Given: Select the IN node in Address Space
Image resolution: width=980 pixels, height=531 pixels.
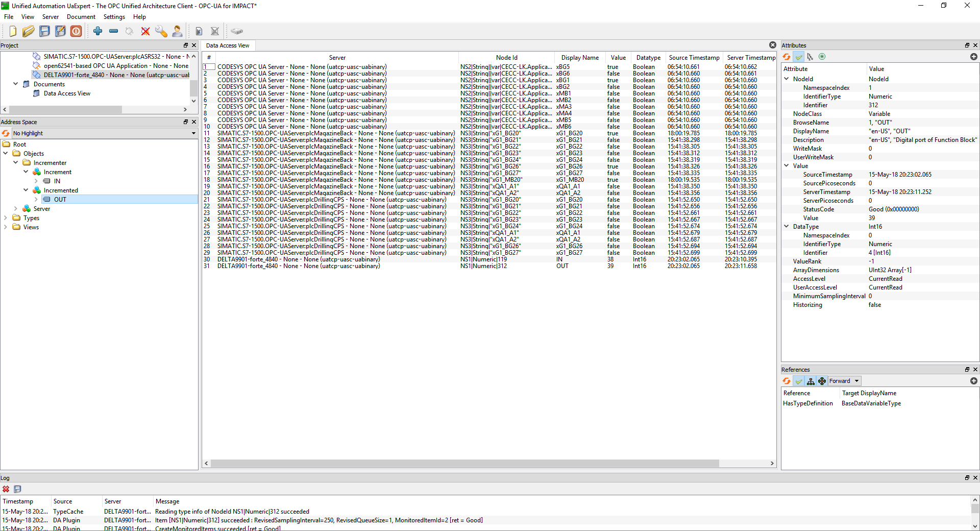Looking at the screenshot, I should click(57, 181).
